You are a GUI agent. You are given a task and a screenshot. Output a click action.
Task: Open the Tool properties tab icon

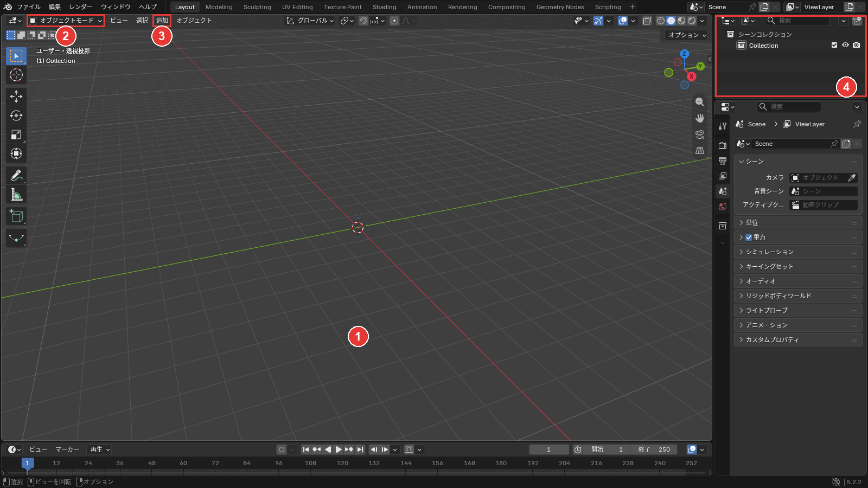click(723, 126)
